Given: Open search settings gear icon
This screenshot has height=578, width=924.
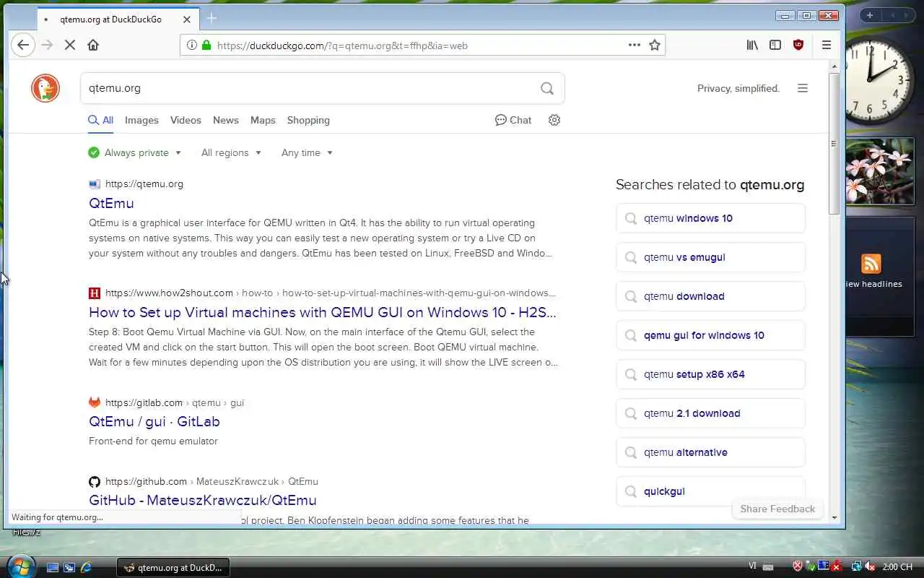Looking at the screenshot, I should click(x=554, y=120).
